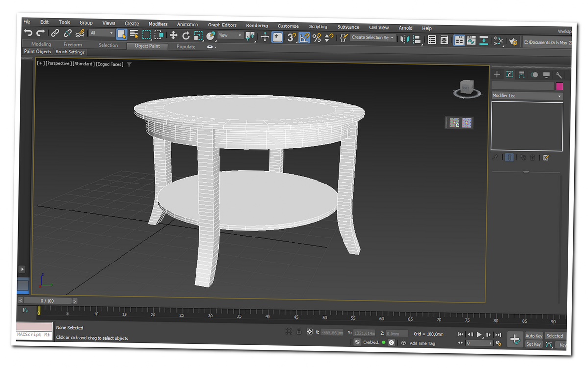The width and height of the screenshot is (588, 368).
Task: Switch to the Populate ribbon tab
Action: pyautogui.click(x=186, y=47)
